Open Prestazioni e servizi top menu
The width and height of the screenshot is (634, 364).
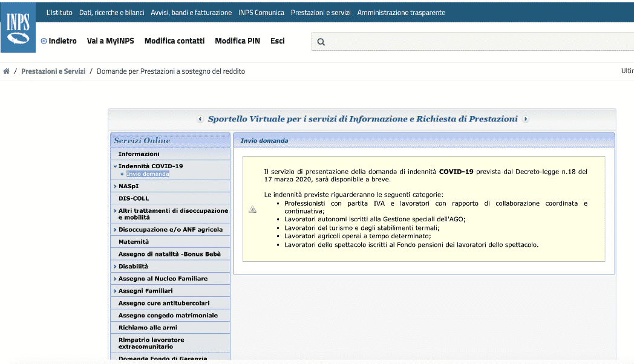click(x=321, y=13)
